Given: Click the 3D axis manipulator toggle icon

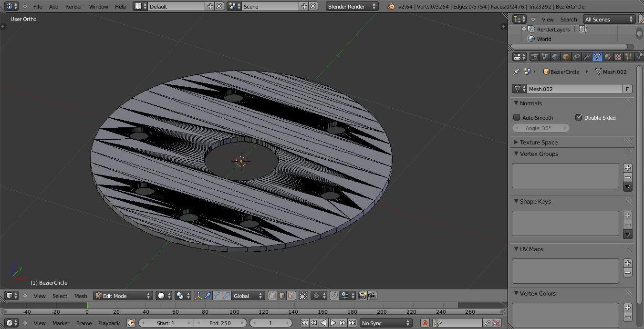Looking at the screenshot, I should (198, 296).
